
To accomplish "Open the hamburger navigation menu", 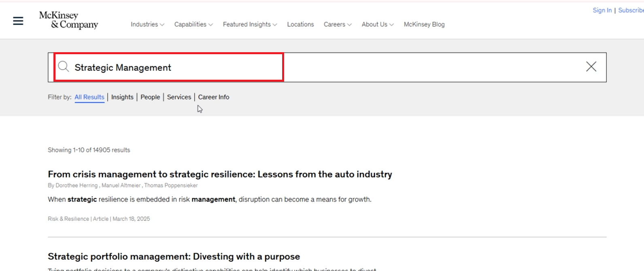I will (x=18, y=21).
